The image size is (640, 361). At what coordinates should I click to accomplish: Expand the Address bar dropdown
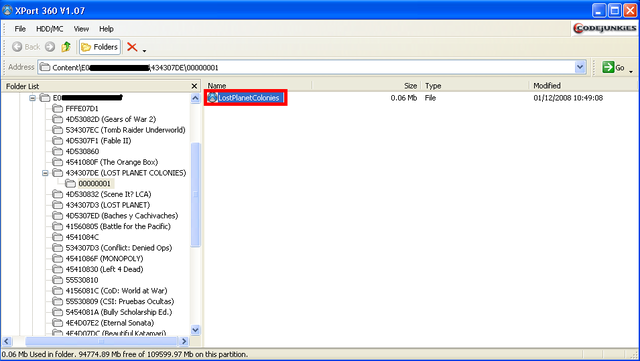(580, 67)
